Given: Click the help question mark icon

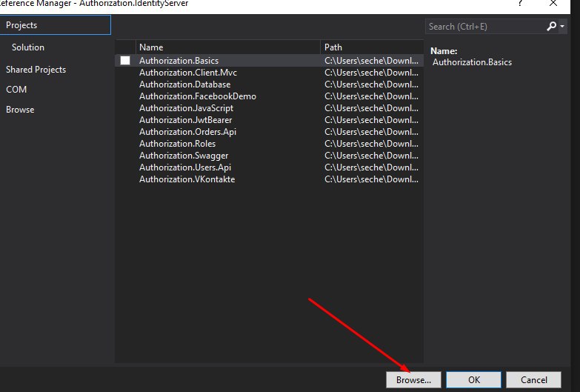Looking at the screenshot, I should click(x=520, y=3).
